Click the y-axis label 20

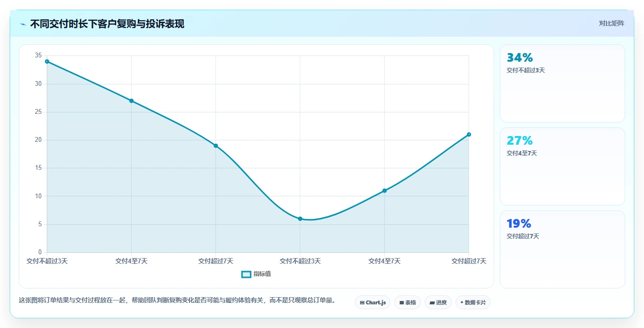tap(39, 140)
